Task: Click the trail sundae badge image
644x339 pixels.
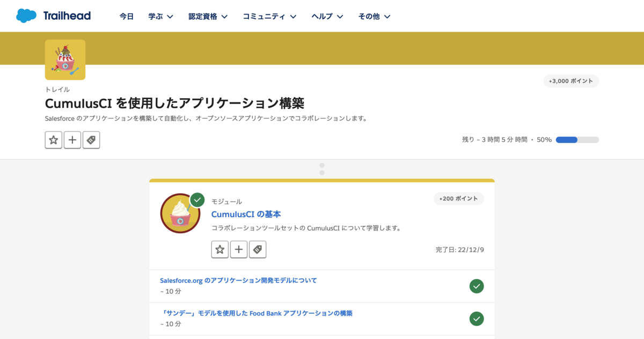Action: coord(65,60)
